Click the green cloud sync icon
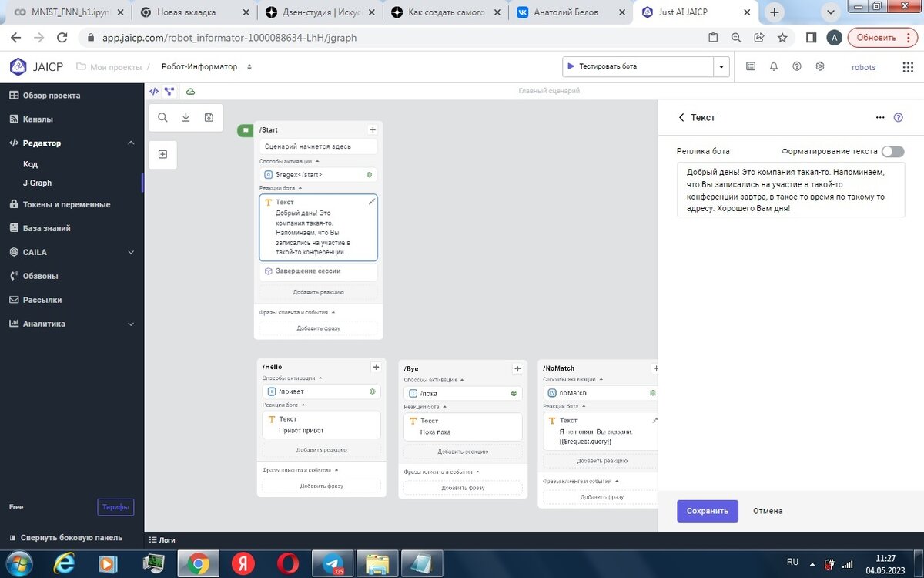Image resolution: width=924 pixels, height=578 pixels. coord(190,91)
